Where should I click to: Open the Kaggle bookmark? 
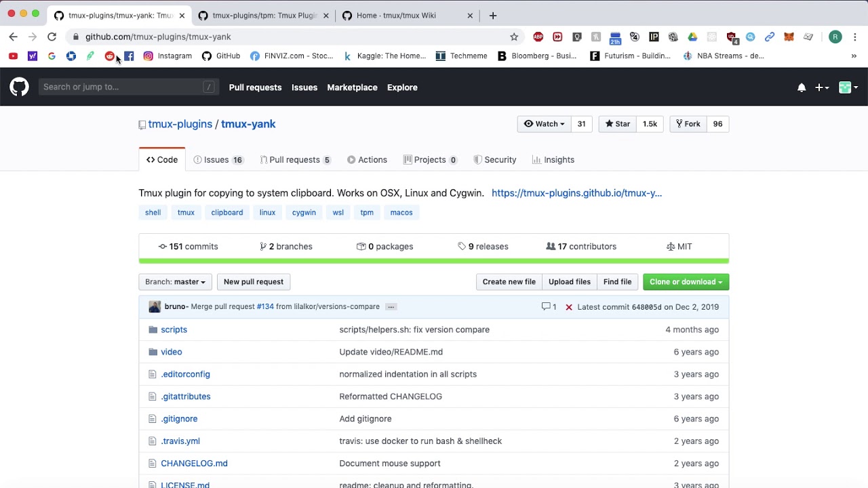pyautogui.click(x=384, y=56)
